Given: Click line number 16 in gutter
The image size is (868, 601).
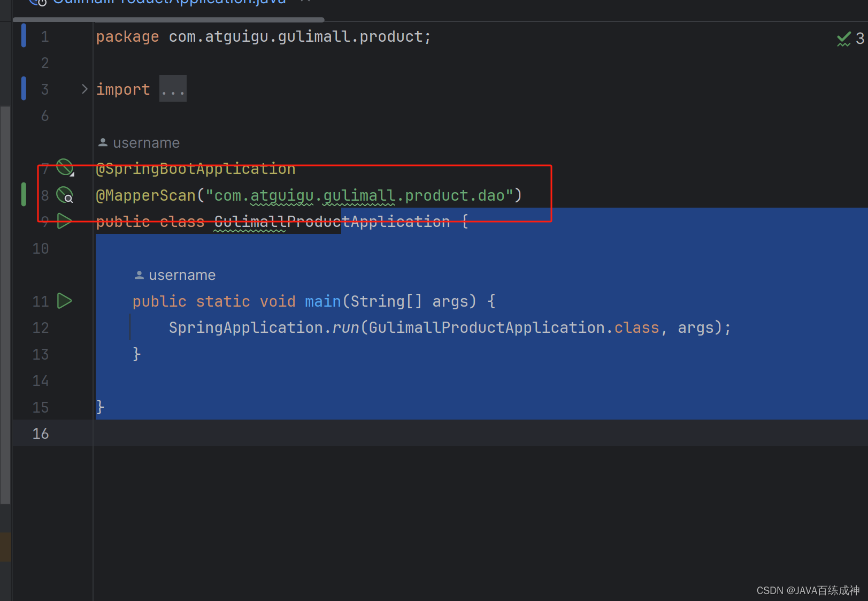Looking at the screenshot, I should pyautogui.click(x=41, y=433).
